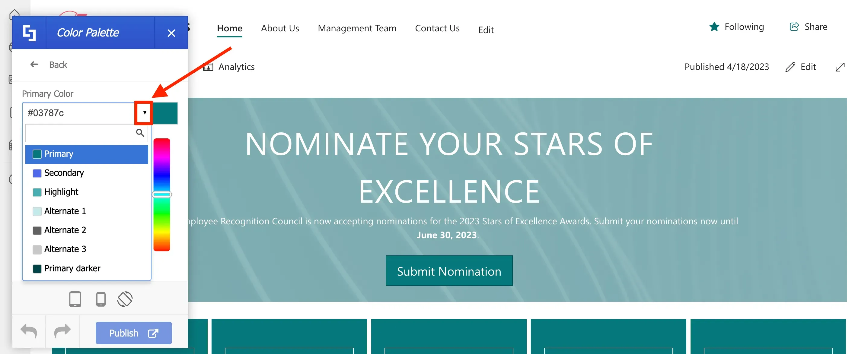This screenshot has width=868, height=354.
Task: Switch to mobile phone preview icon
Action: [x=101, y=299]
